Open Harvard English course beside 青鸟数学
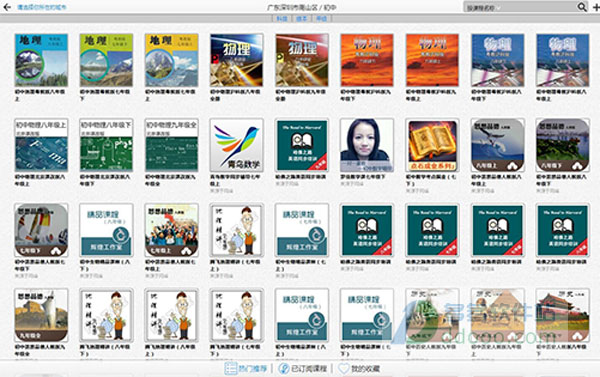This screenshot has width=600, height=377. [302, 145]
